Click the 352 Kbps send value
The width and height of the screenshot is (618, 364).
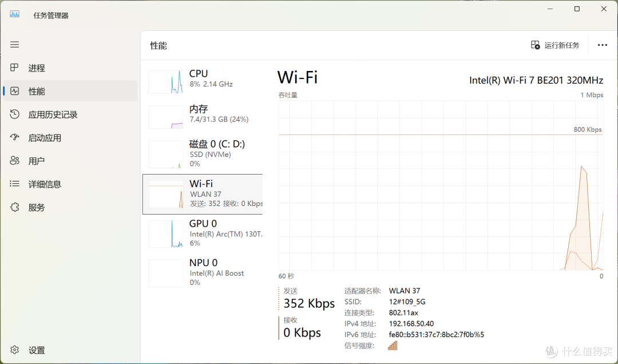309,303
